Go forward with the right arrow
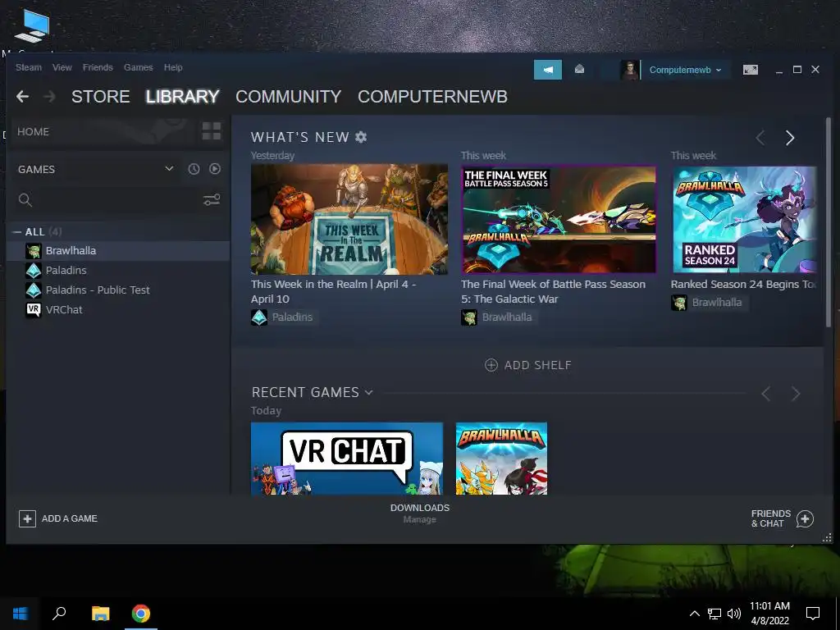Screen dimensions: 840x630 click(49, 97)
